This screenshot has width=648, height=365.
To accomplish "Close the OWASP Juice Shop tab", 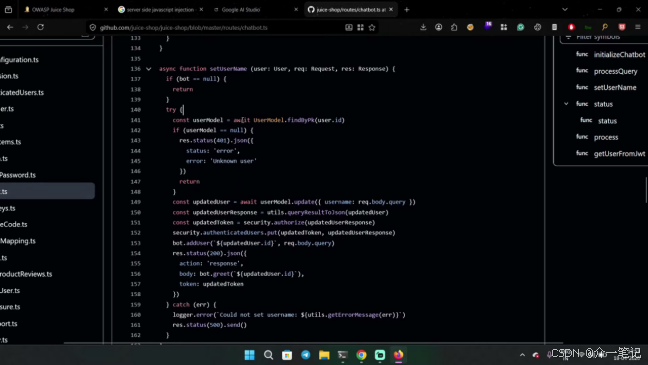I will click(106, 10).
